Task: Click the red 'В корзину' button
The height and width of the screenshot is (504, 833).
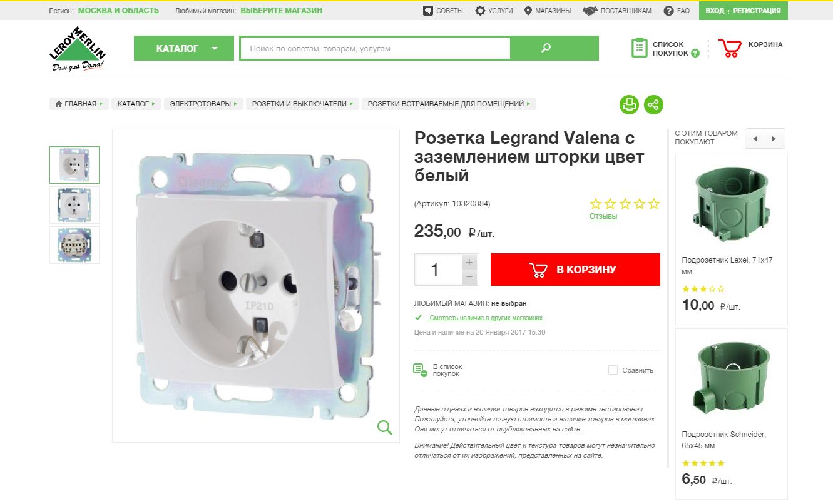Action: click(x=575, y=270)
